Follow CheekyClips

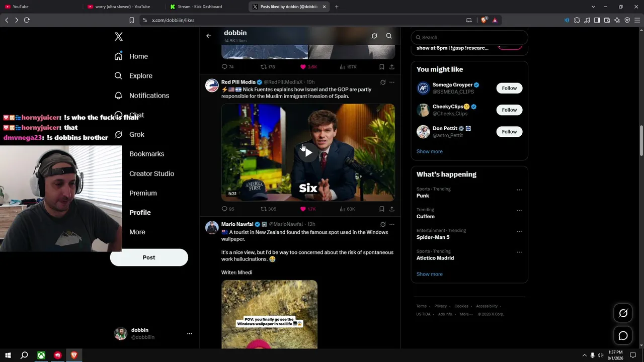click(509, 110)
